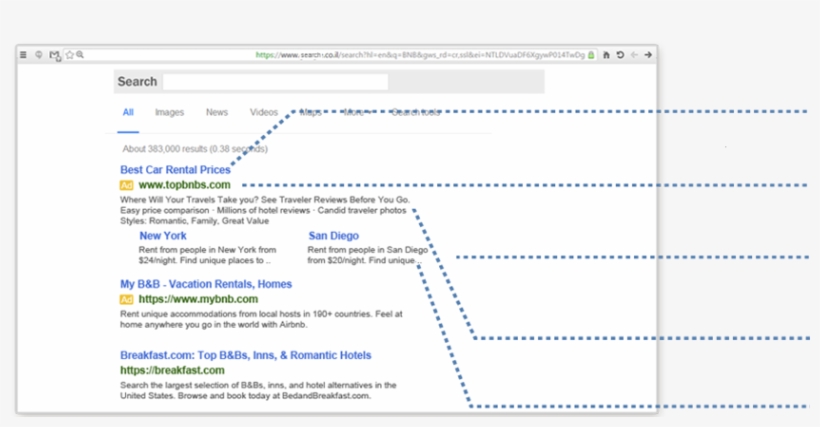820x427 pixels.
Task: Click the lightbulb icon in browser toolbar
Action: point(39,54)
